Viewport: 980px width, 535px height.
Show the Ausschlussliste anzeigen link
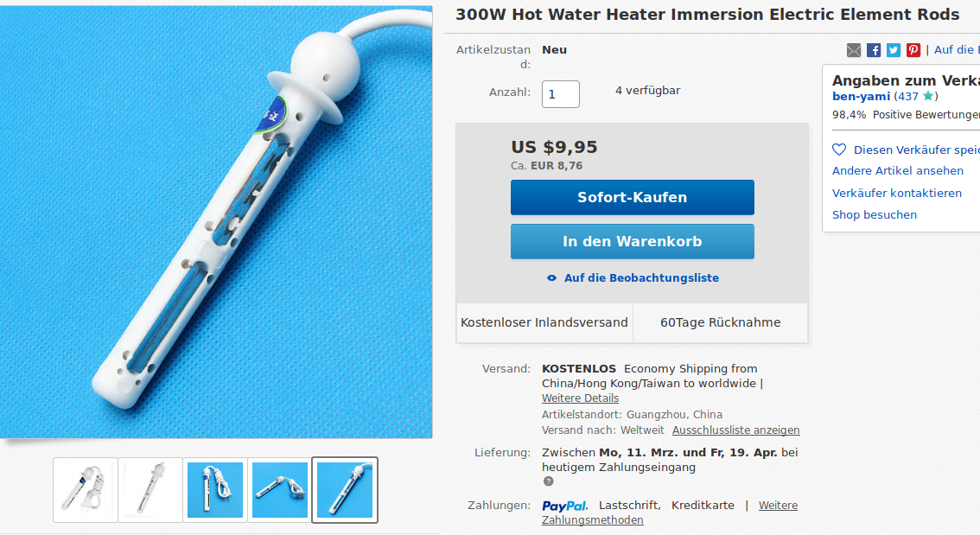(735, 430)
